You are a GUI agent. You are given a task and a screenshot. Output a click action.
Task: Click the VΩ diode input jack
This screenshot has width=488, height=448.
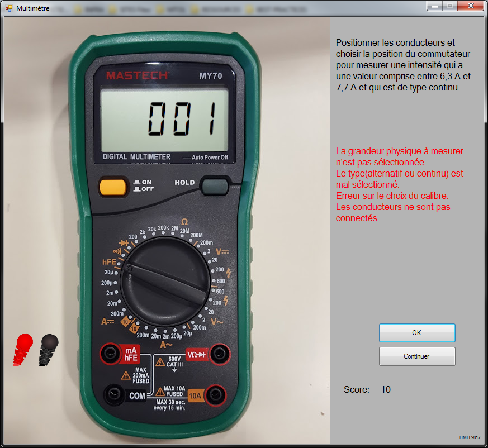pyautogui.click(x=219, y=353)
